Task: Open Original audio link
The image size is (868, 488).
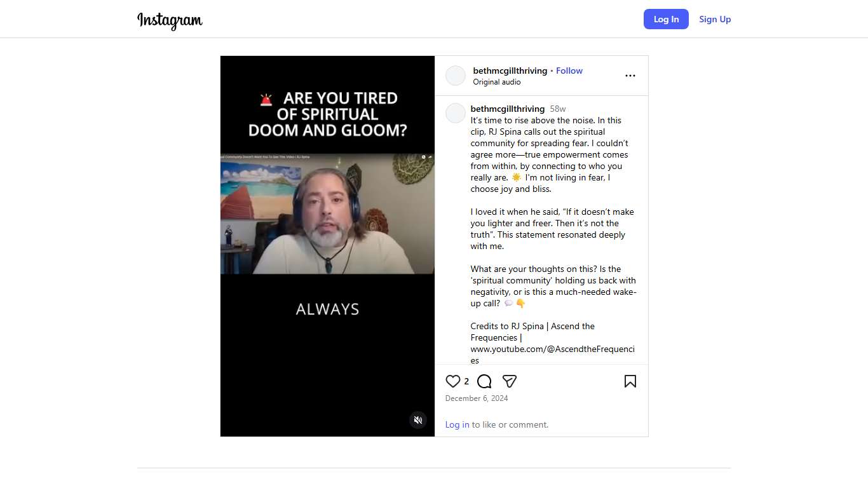Action: [497, 82]
